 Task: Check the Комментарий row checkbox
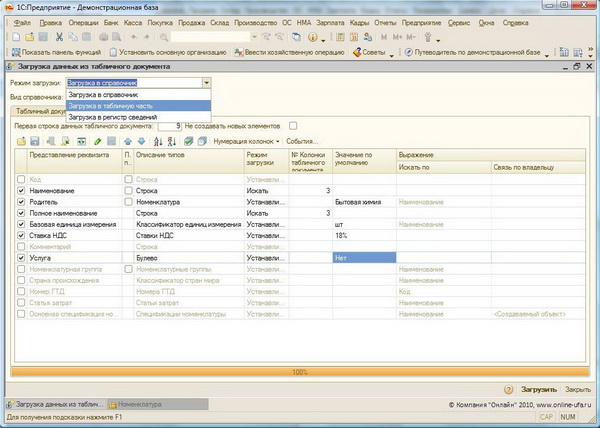point(21,247)
